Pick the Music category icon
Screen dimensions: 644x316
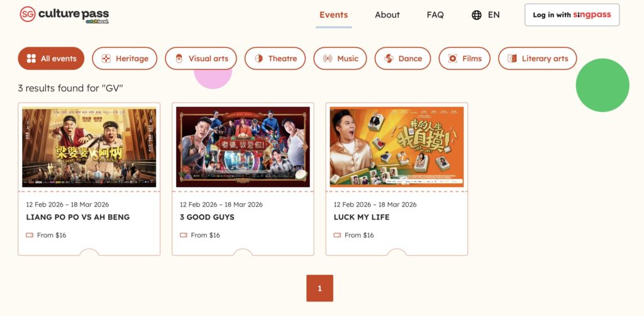(327, 59)
